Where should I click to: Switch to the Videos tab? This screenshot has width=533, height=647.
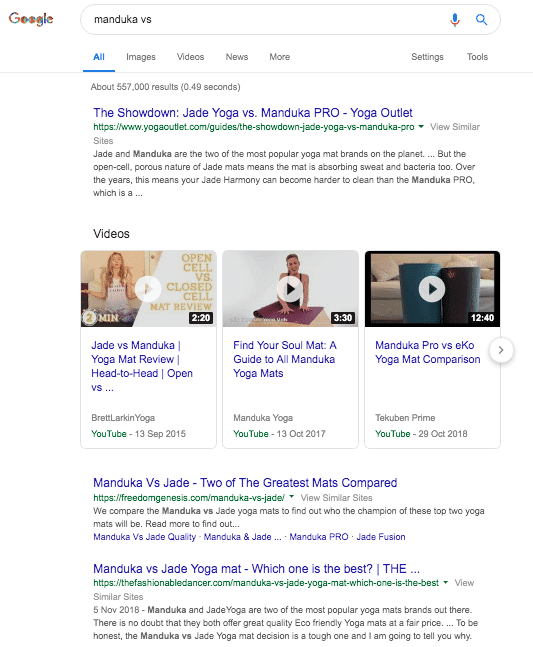[x=190, y=57]
